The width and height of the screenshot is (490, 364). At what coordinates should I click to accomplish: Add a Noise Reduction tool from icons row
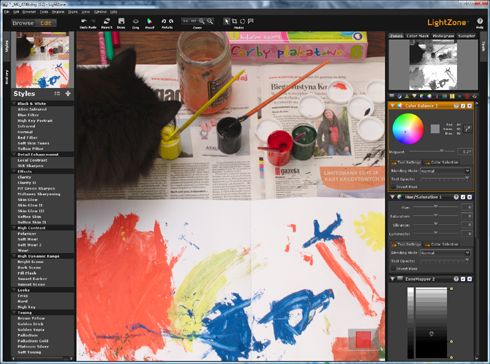[452, 96]
